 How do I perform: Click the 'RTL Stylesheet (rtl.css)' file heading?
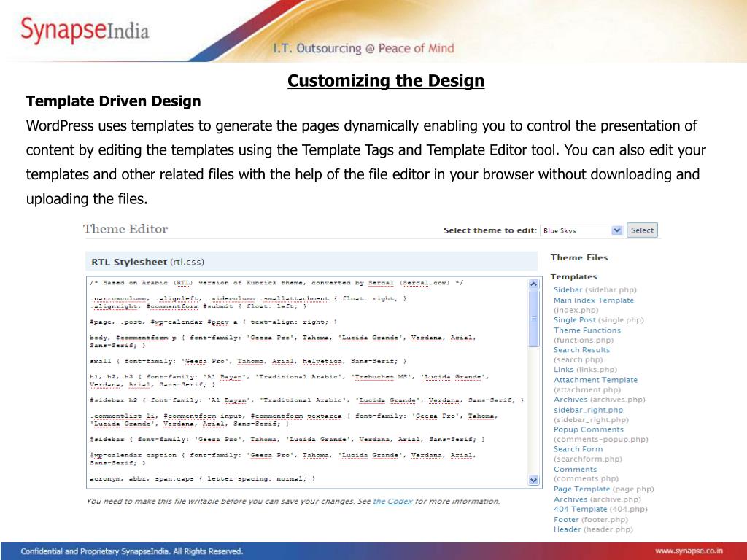pos(147,262)
